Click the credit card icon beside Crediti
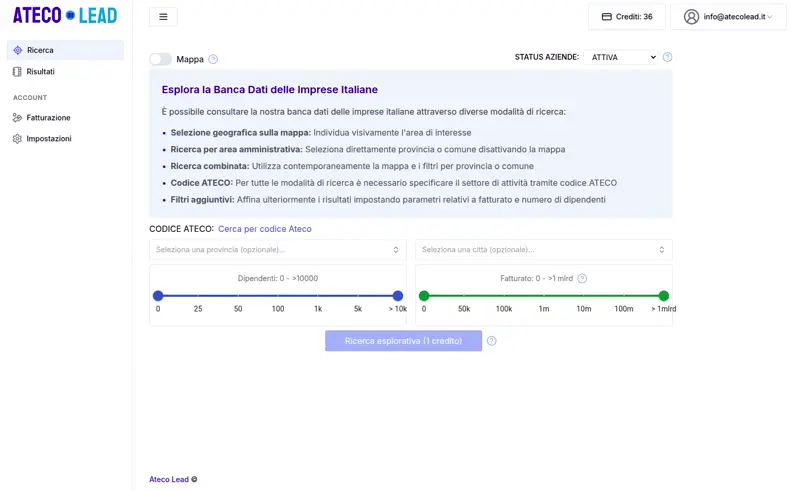Viewport: 800px width, 491px height. tap(607, 17)
